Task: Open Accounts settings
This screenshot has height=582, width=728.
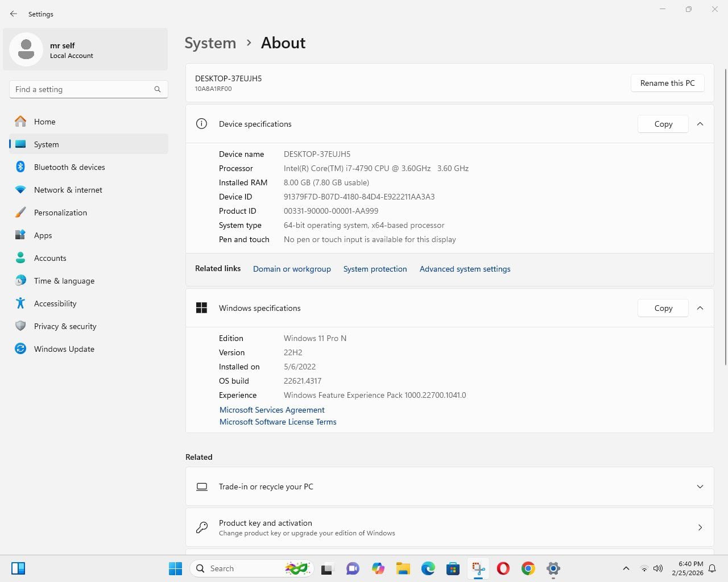Action: coord(89,258)
